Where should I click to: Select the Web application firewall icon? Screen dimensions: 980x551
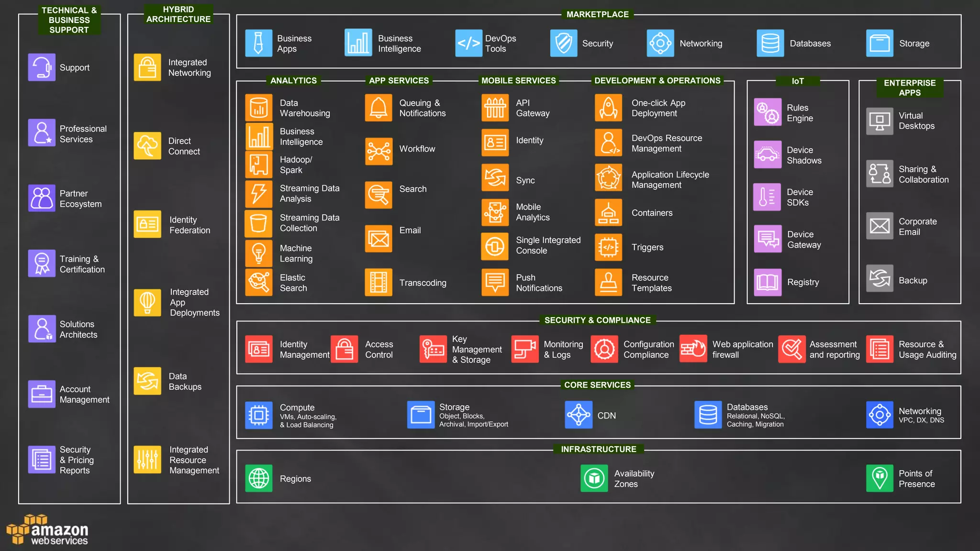tap(693, 349)
